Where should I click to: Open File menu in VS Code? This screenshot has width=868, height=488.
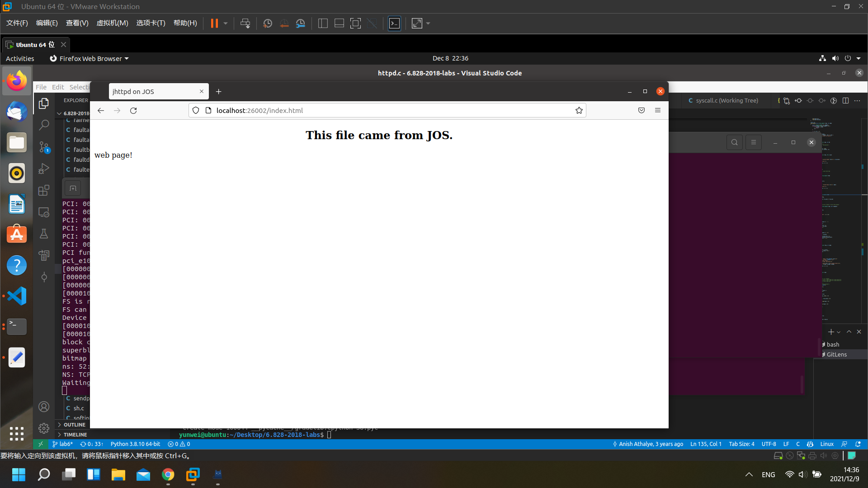pos(41,87)
